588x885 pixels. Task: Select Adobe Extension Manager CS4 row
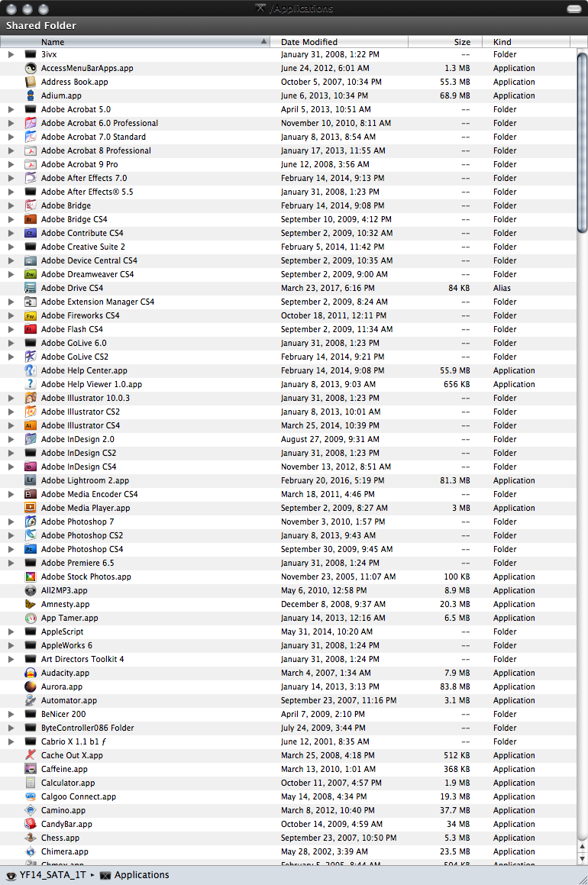289,302
